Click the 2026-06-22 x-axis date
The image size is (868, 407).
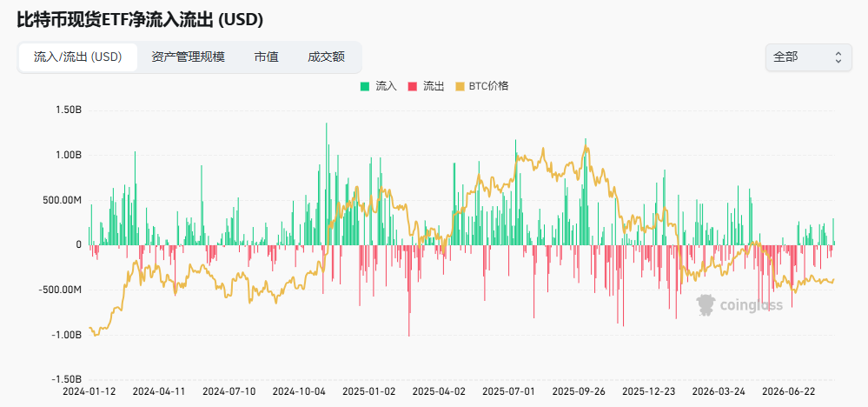click(789, 391)
